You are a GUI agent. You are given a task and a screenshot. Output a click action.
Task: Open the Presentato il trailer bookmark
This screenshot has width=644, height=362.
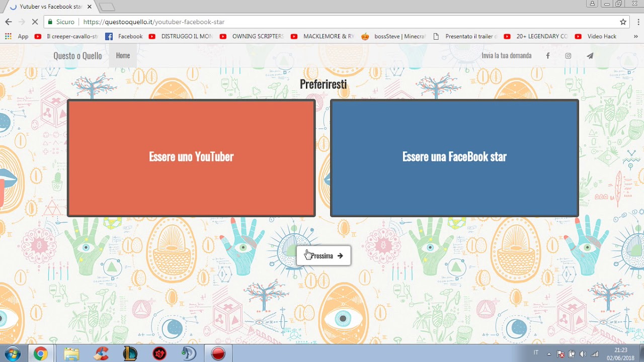pos(465,36)
